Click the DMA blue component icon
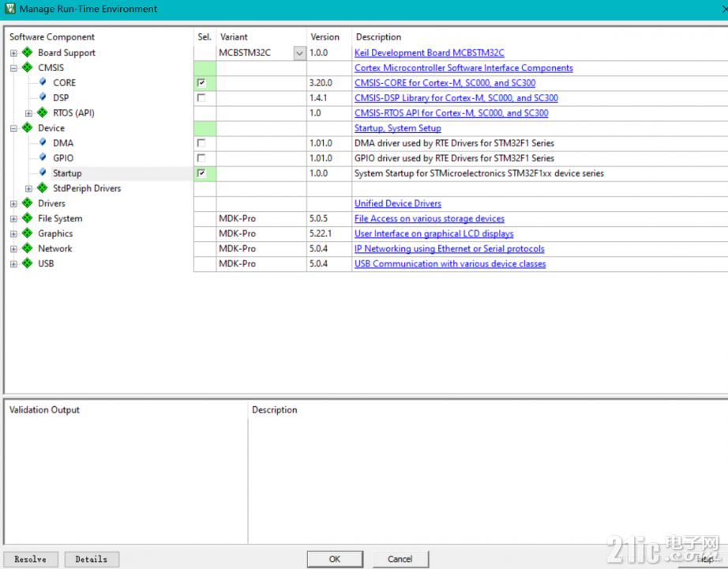The image size is (728, 569). tap(43, 141)
